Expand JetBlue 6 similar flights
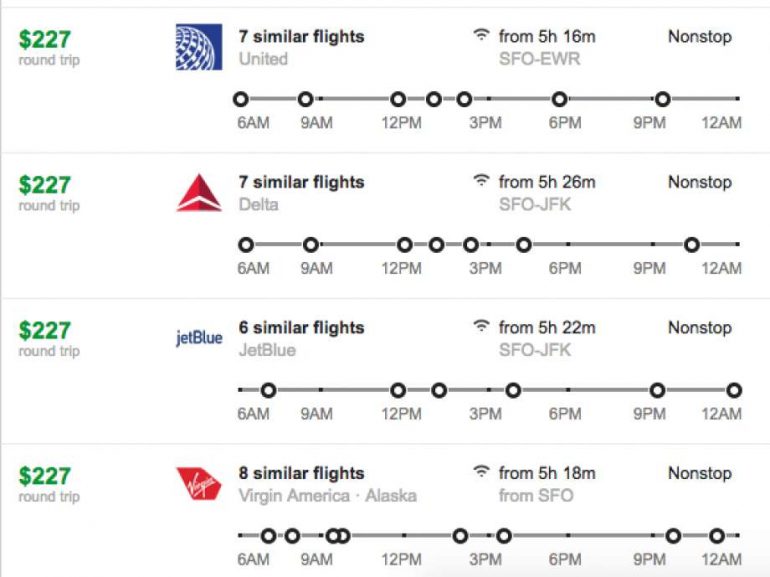 pyautogui.click(x=301, y=328)
